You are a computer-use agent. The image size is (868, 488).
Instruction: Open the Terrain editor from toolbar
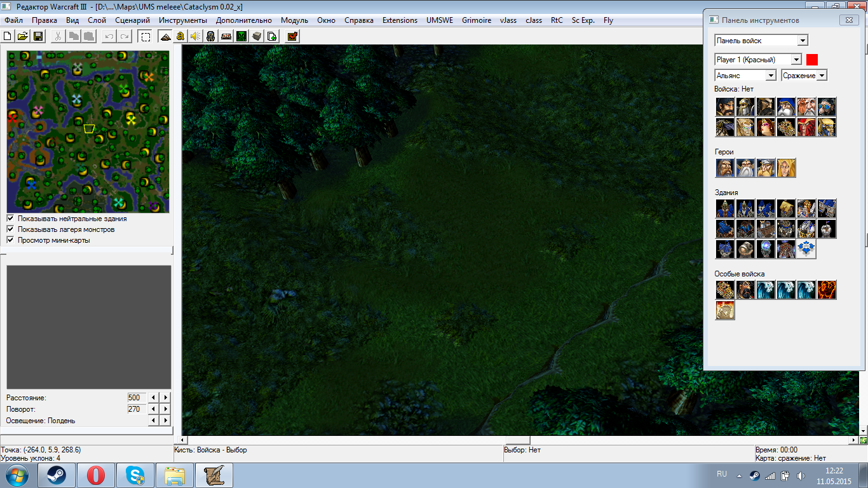[x=165, y=36]
